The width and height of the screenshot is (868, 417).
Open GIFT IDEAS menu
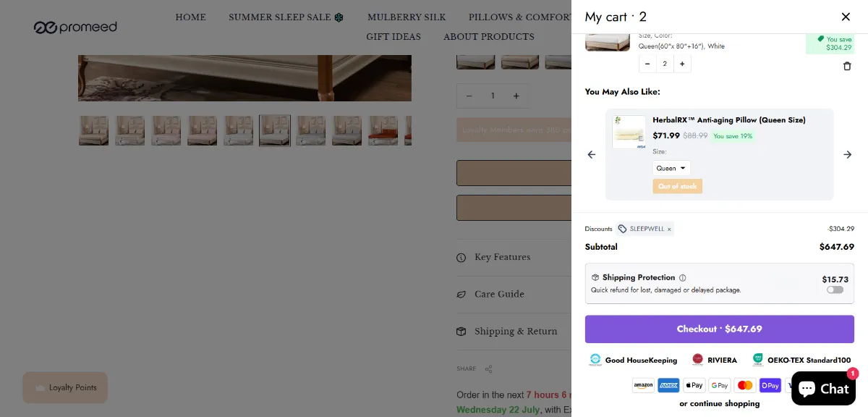point(393,37)
